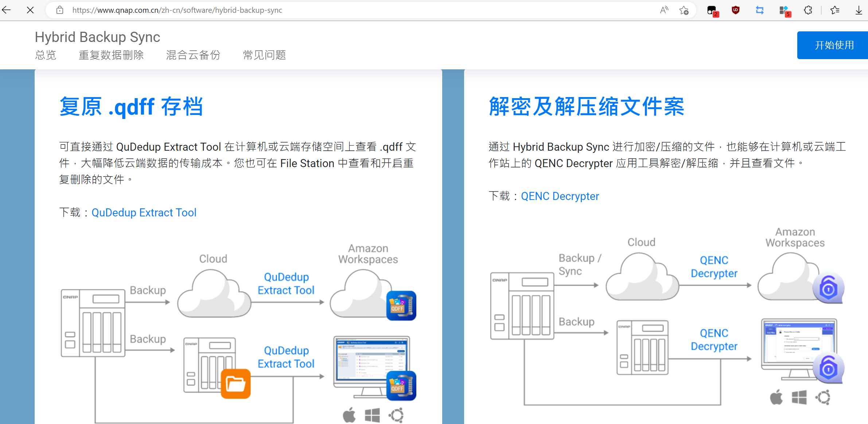Click the Ubuntu logo under QuDedup diagram
Viewport: 868px width, 424px height.
396,415
